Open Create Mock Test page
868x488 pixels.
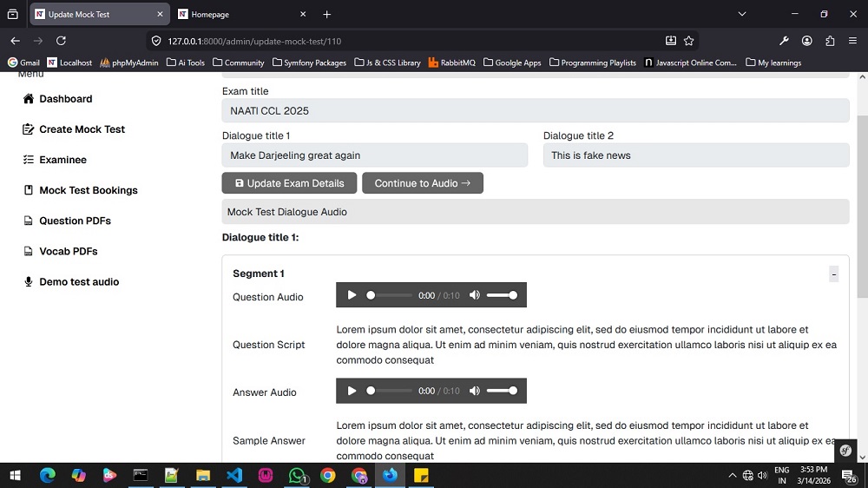click(82, 129)
